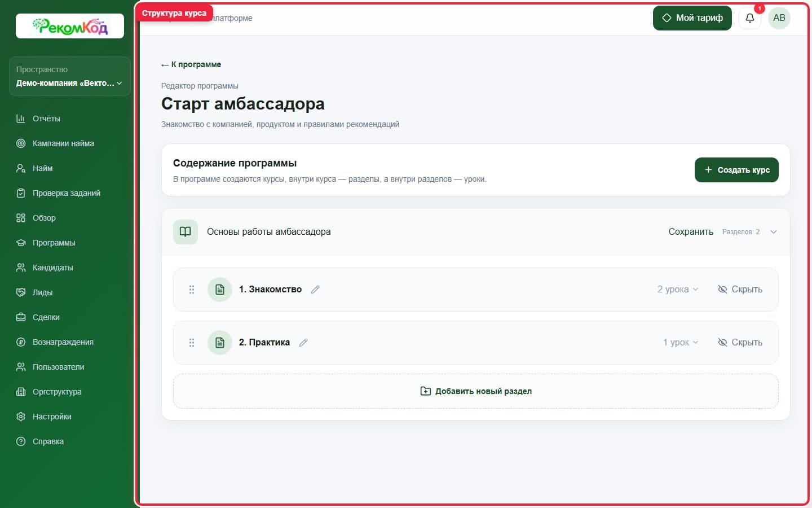Click the Сделки briefcase icon

21,317
